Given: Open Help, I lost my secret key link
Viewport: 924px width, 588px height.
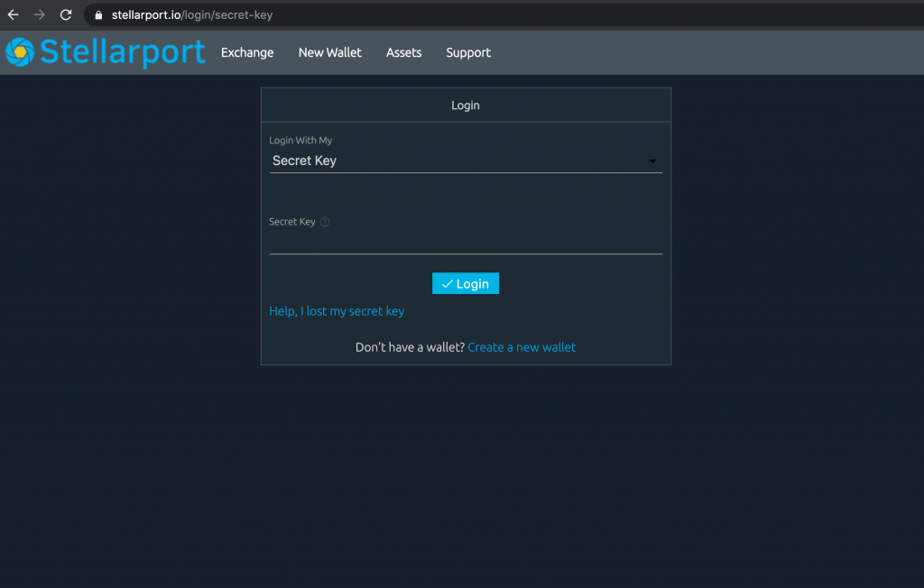Looking at the screenshot, I should [337, 311].
